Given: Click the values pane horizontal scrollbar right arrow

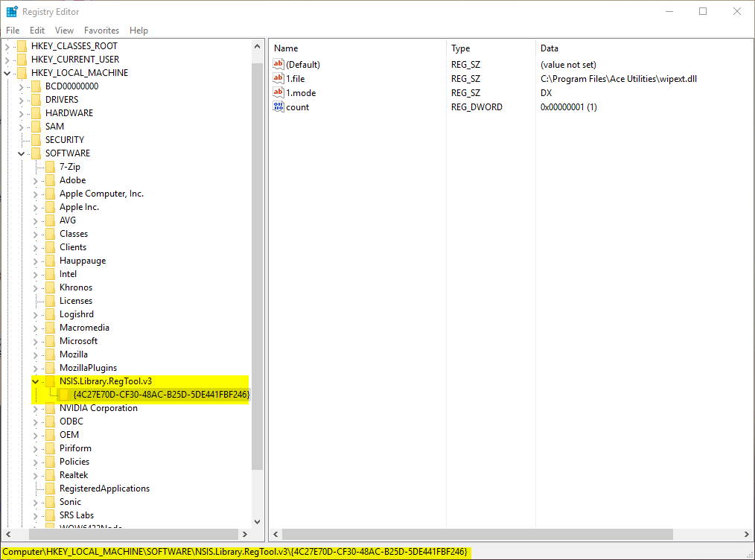Looking at the screenshot, I should (x=747, y=535).
